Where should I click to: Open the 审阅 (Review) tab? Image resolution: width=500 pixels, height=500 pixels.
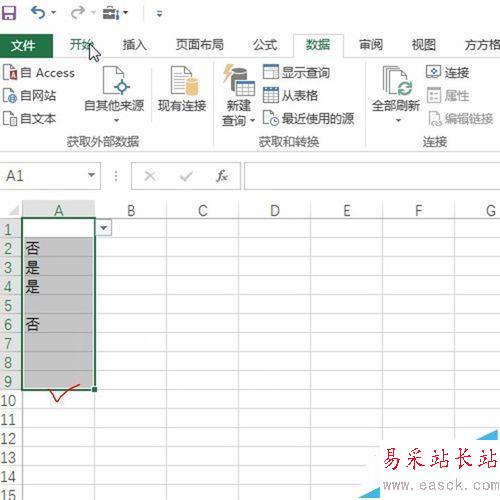(x=371, y=45)
